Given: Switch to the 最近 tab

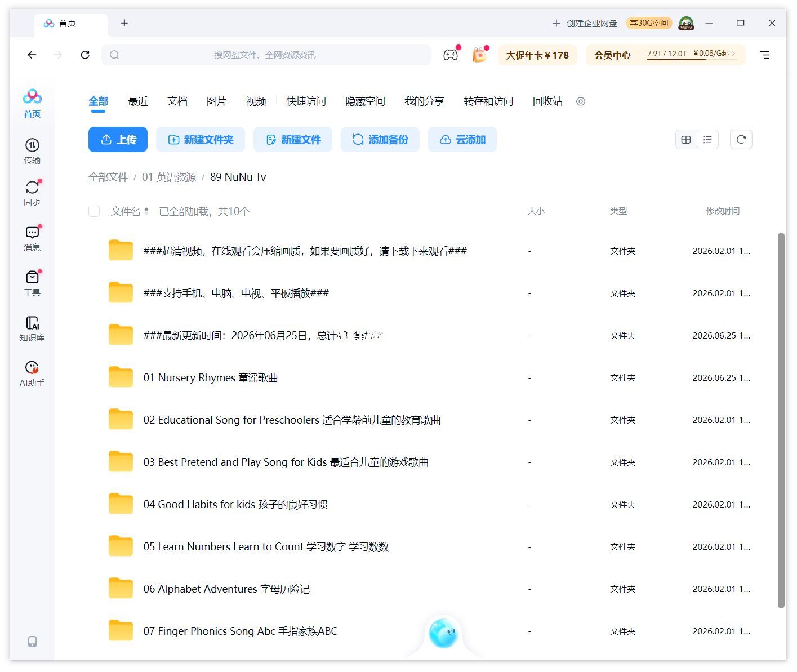Looking at the screenshot, I should pos(138,101).
